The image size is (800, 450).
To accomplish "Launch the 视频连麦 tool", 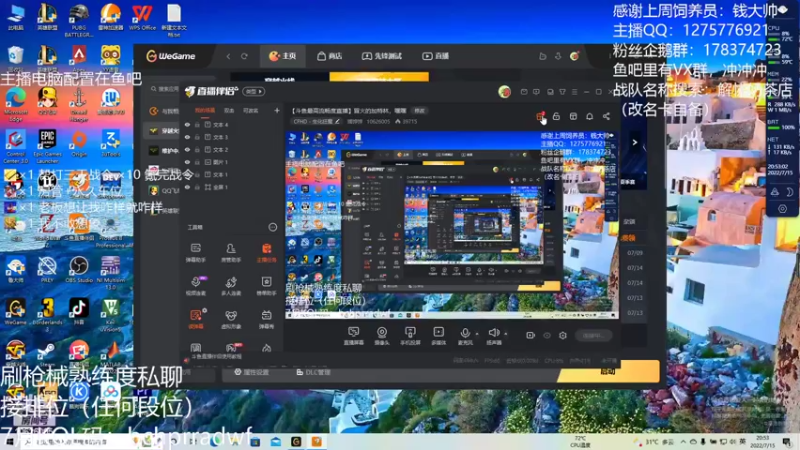I will click(195, 286).
